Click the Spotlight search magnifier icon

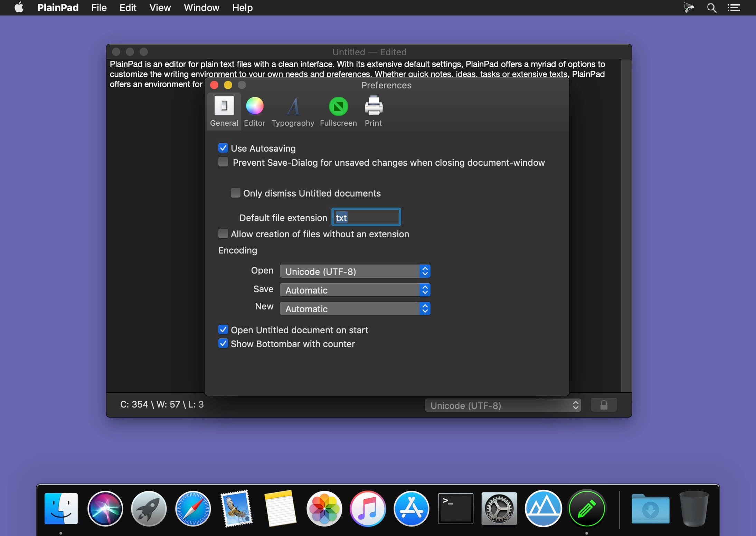(711, 8)
